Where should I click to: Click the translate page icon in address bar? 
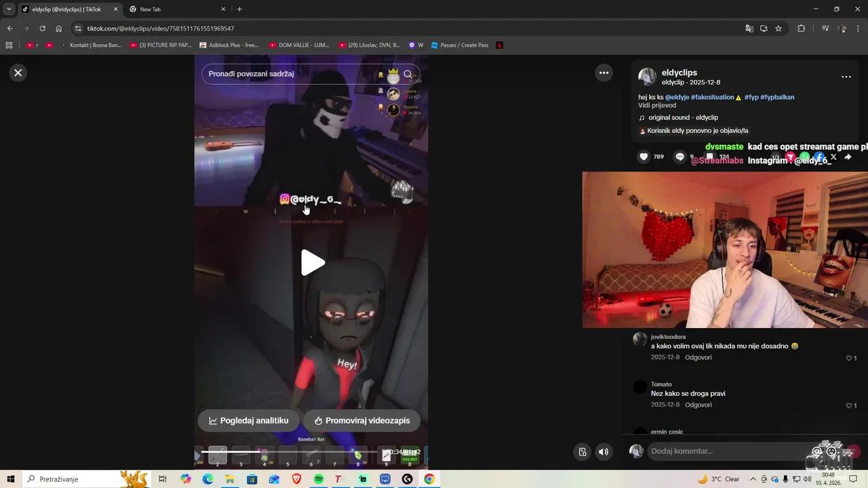[x=749, y=28]
